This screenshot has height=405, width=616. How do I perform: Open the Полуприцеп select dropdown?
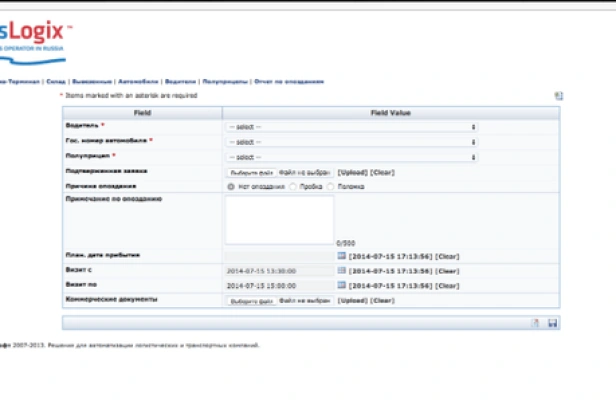coord(351,157)
